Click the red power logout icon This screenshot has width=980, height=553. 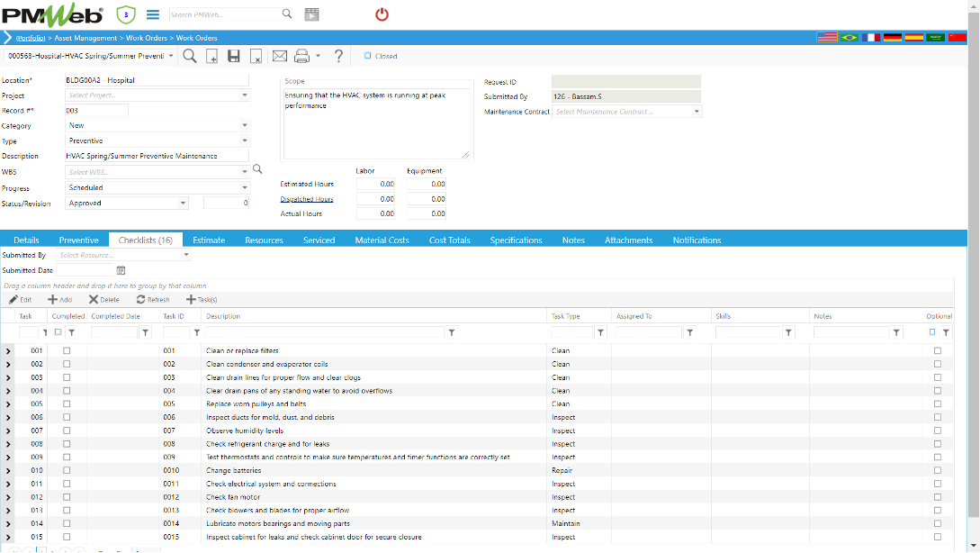[382, 14]
